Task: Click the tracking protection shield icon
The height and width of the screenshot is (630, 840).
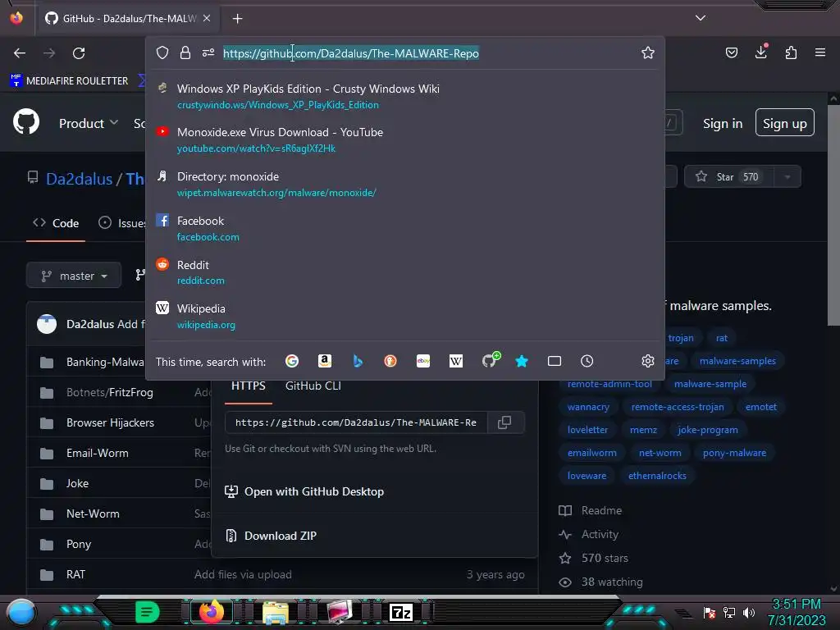Action: point(162,52)
